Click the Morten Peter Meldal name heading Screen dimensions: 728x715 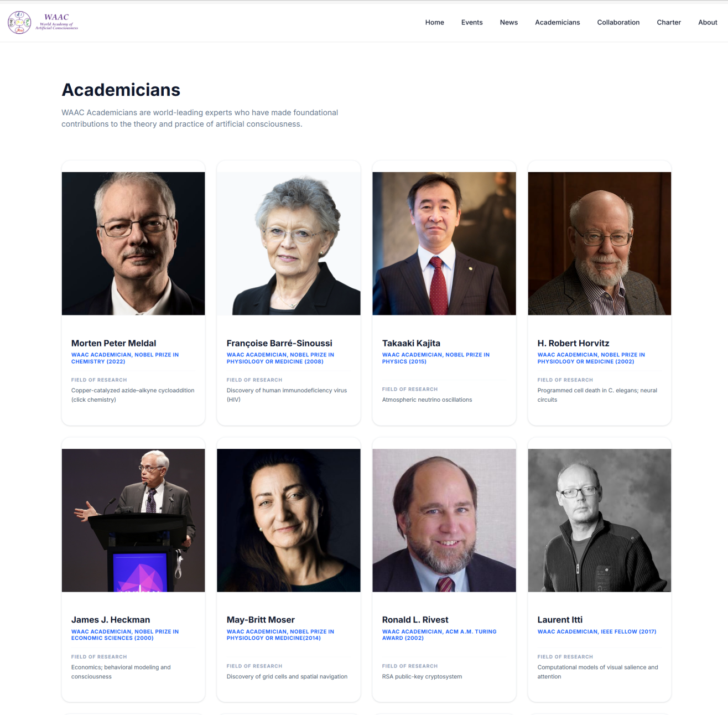tap(113, 343)
